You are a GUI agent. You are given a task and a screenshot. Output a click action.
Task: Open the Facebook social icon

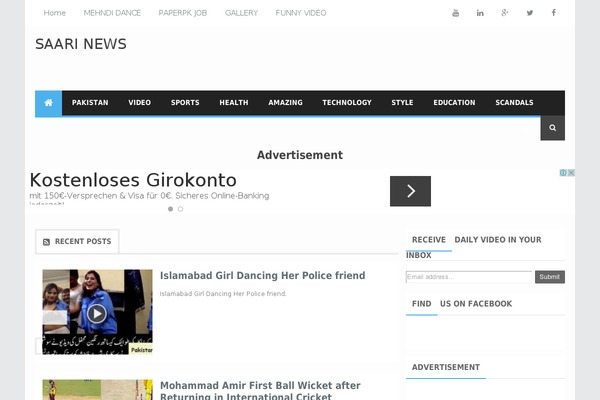[x=554, y=13]
